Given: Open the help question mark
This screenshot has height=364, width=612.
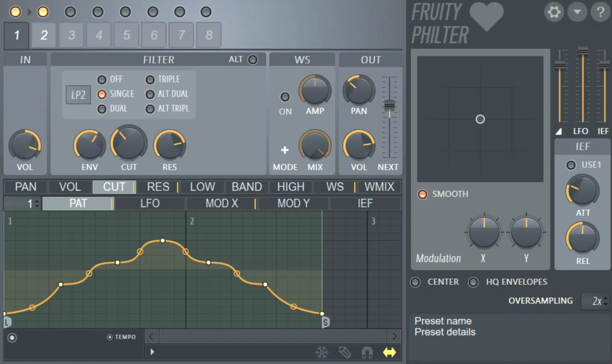Looking at the screenshot, I should point(600,12).
